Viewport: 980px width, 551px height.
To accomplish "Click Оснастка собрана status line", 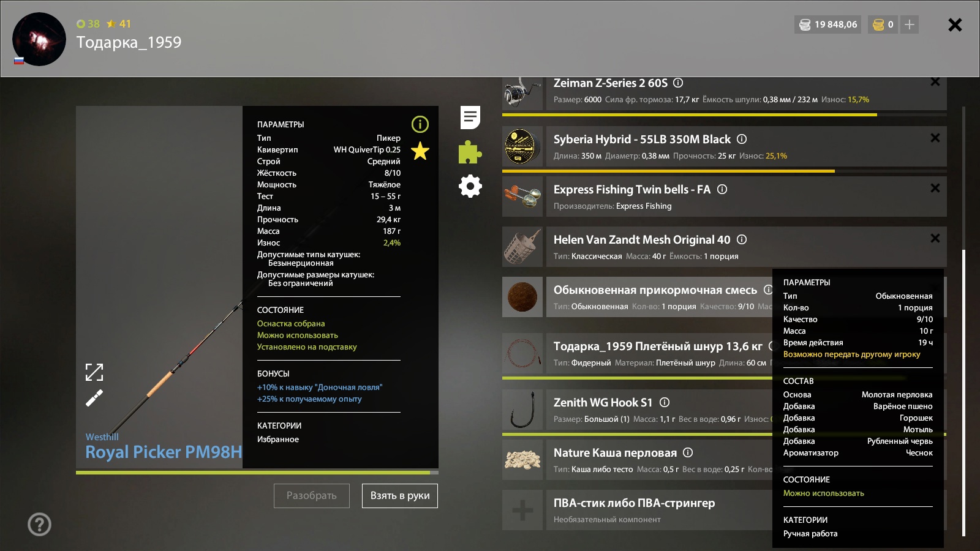I will [x=291, y=323].
